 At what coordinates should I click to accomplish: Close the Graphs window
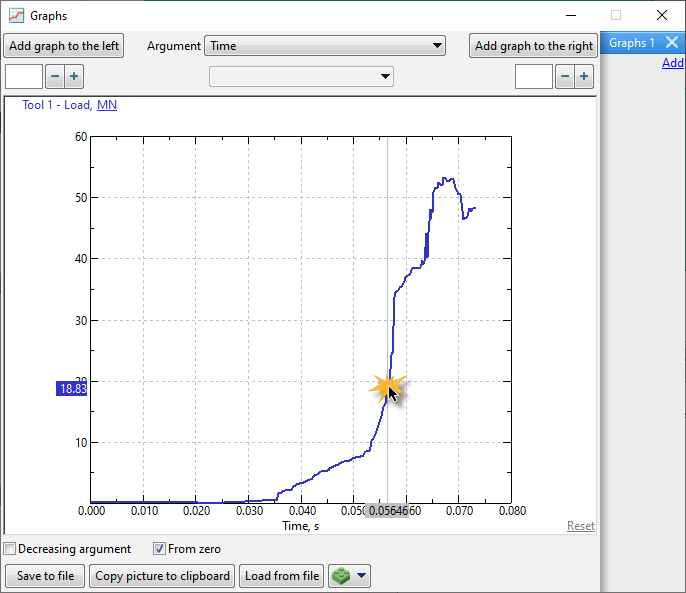tap(662, 15)
